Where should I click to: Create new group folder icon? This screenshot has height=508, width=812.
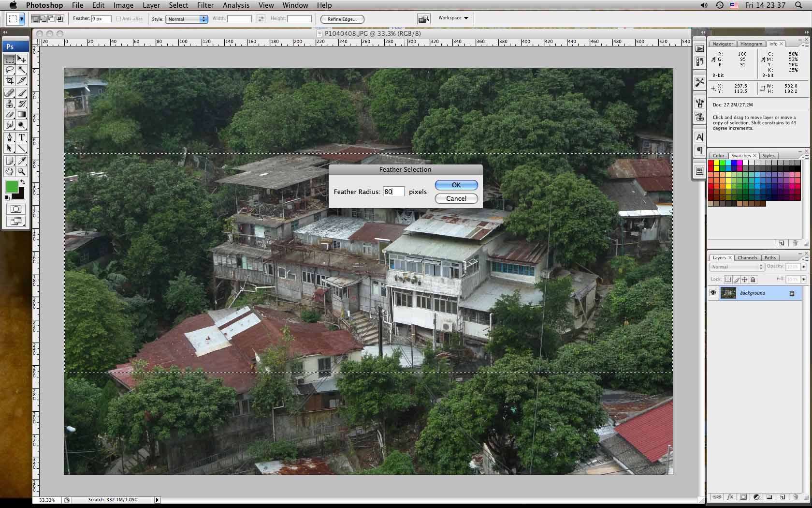click(769, 497)
